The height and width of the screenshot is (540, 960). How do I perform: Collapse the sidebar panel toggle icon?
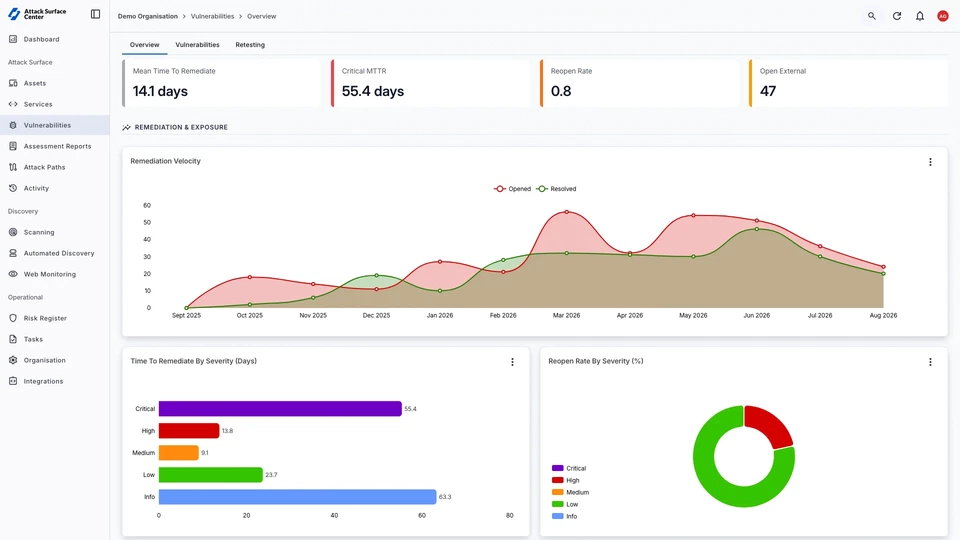tap(96, 14)
